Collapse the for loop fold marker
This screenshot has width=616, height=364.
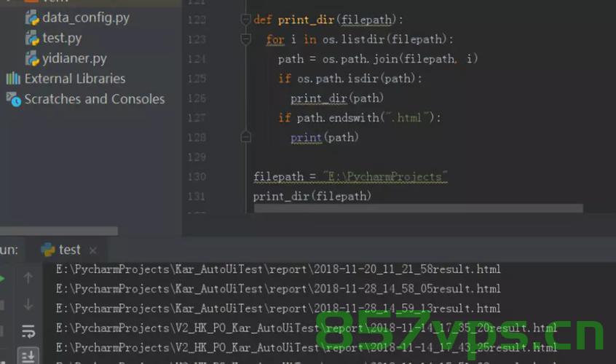click(245, 39)
